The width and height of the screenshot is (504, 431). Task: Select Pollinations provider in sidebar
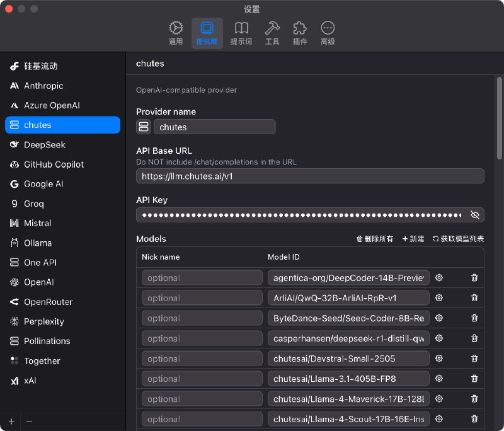[62, 341]
